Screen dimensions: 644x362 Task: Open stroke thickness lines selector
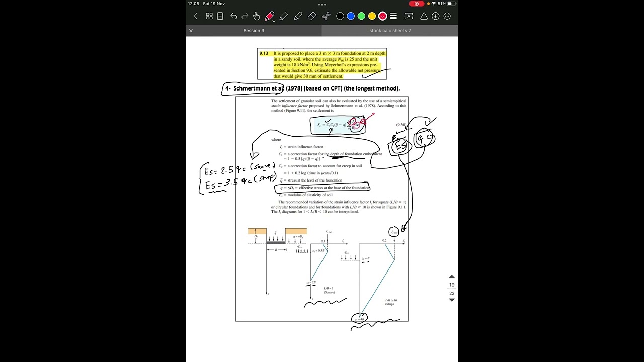393,16
